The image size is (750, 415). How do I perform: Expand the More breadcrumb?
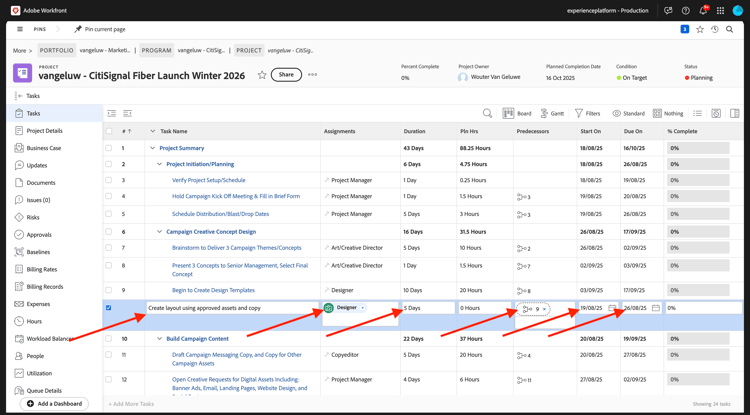tap(22, 51)
